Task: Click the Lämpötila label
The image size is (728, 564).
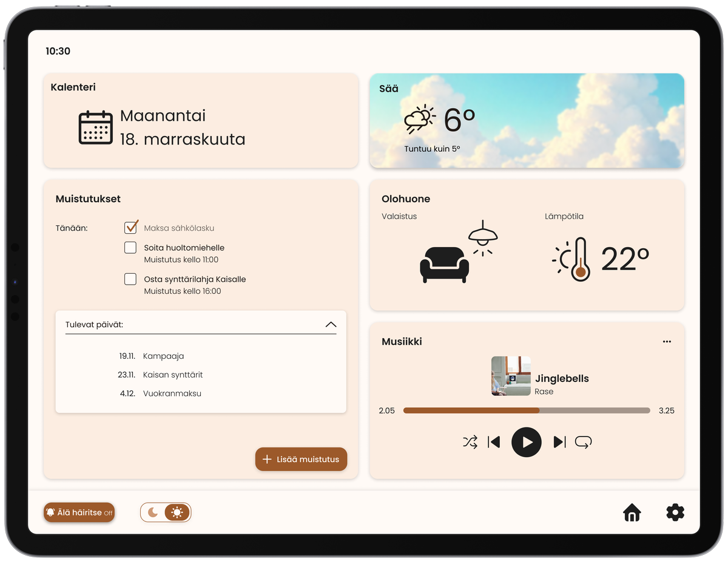Action: click(x=564, y=216)
